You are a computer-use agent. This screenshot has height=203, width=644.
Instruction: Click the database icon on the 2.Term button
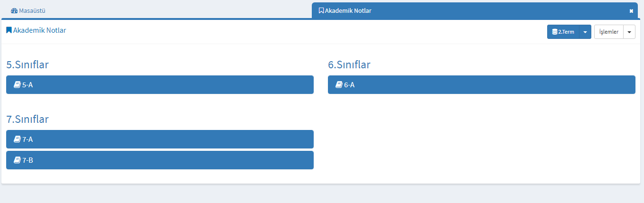point(554,32)
